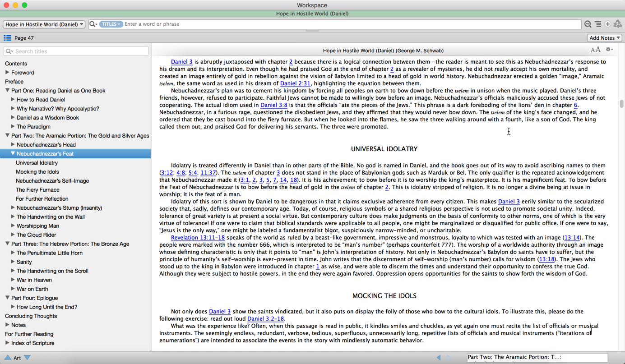
Task: Expand War on Earth
Action: [x=13, y=289]
